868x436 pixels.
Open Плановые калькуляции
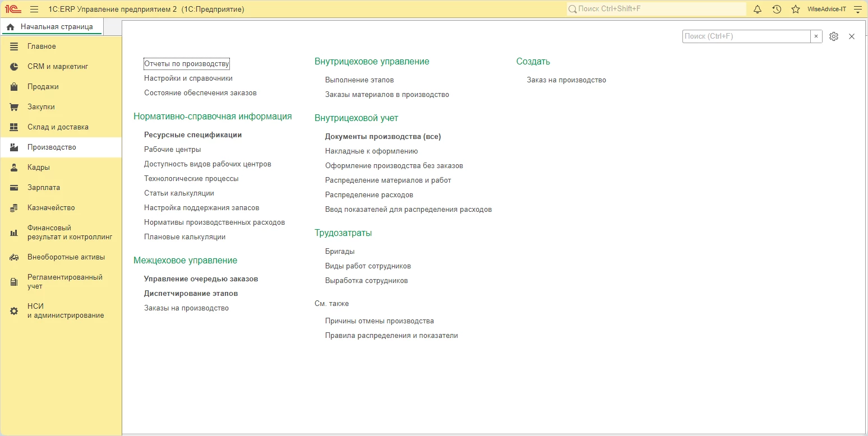click(x=185, y=237)
